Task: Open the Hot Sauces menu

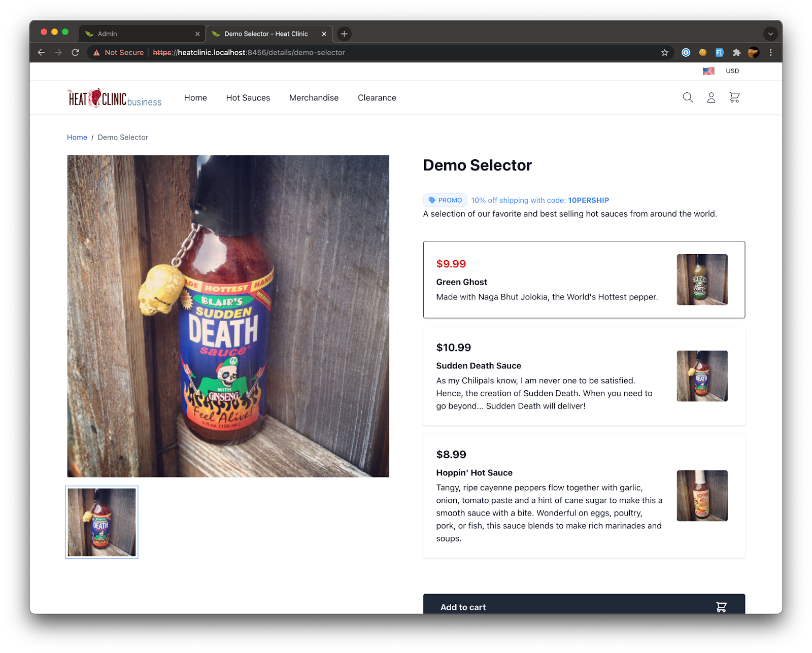Action: [248, 98]
